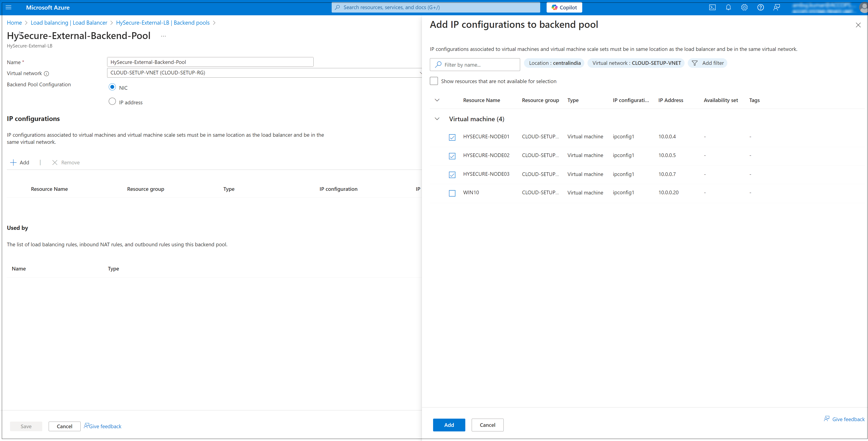Click the Virtual network info icon
868x441 pixels.
coord(47,74)
